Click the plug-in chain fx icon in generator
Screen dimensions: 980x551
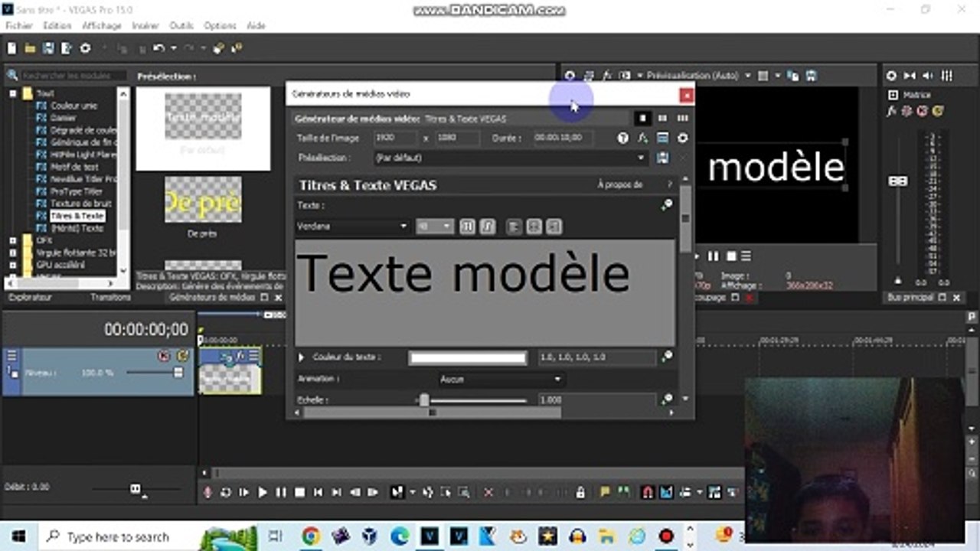pos(642,139)
